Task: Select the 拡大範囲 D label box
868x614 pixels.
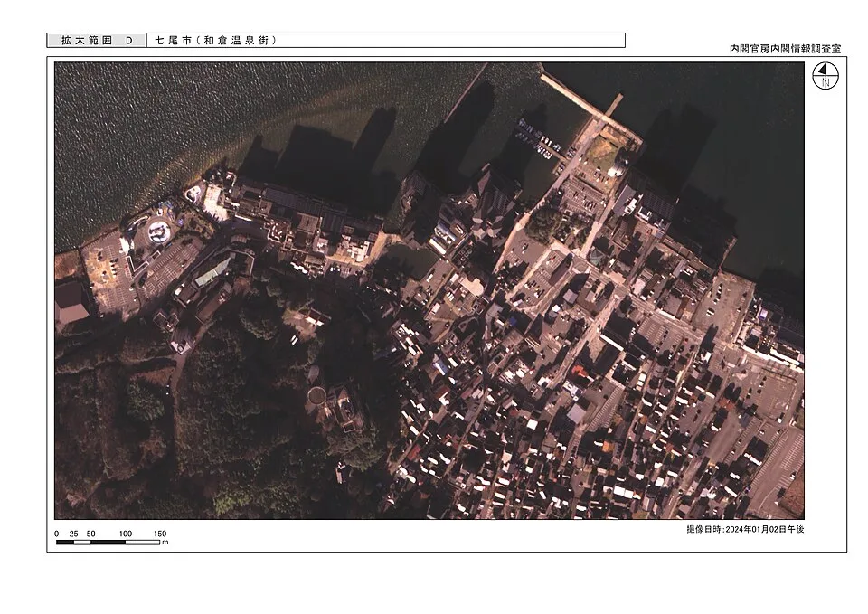Action: (x=97, y=41)
